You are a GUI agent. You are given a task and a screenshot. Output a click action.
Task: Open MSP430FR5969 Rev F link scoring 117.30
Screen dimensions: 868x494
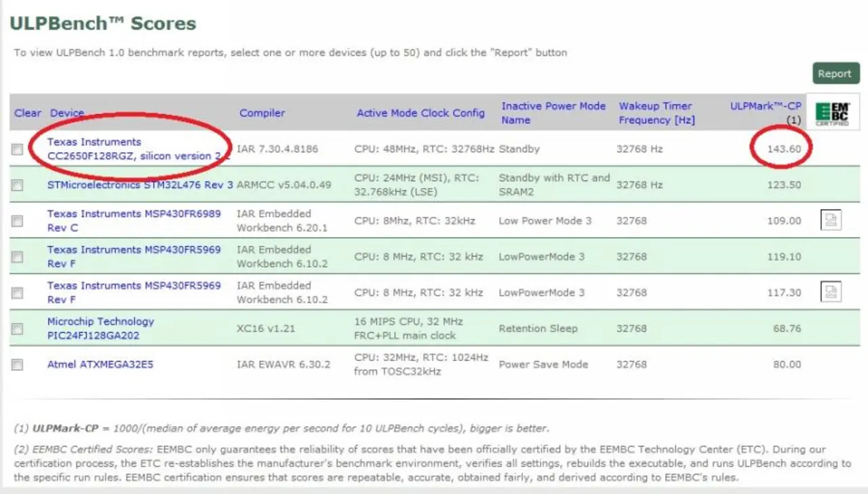click(134, 292)
